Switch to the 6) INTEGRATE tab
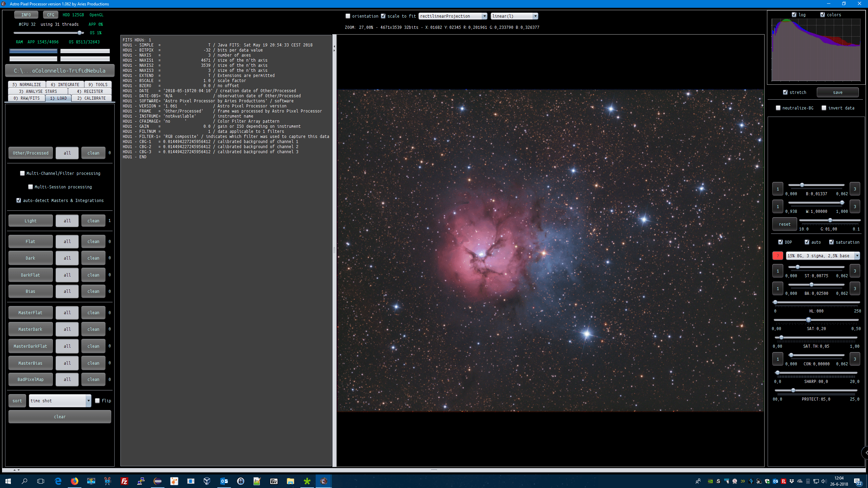This screenshot has width=868, height=488. click(65, 84)
